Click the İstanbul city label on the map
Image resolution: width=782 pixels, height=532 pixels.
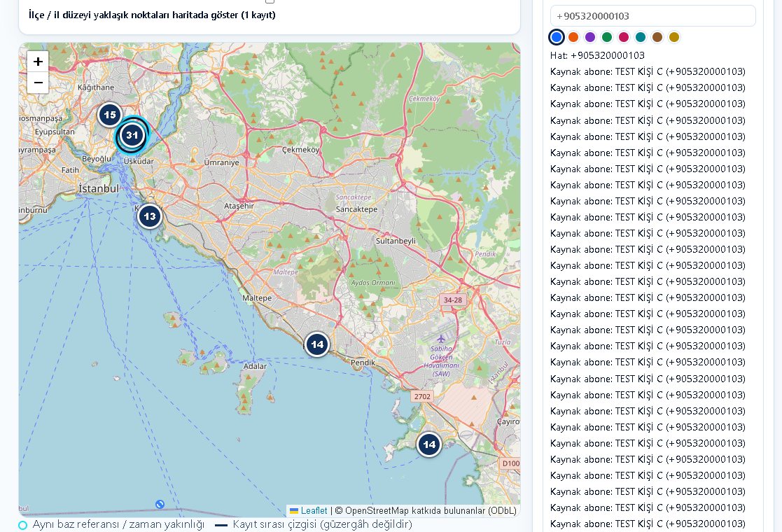[99, 188]
